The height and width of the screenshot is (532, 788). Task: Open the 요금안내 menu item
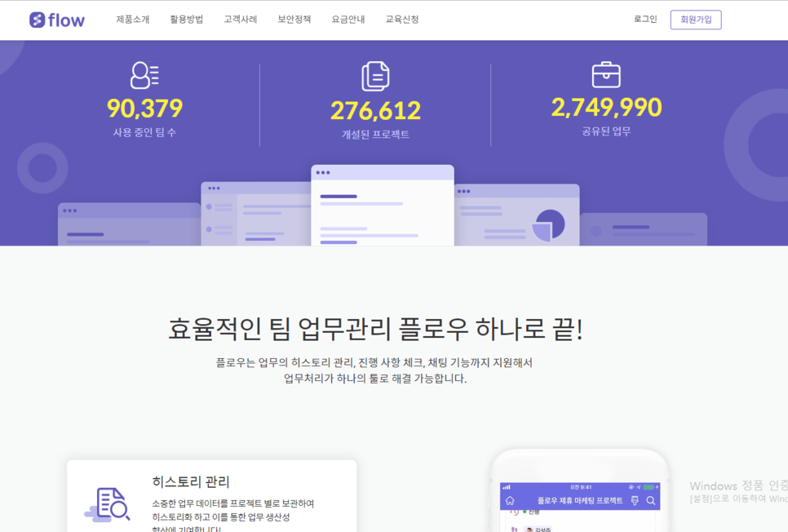[348, 19]
